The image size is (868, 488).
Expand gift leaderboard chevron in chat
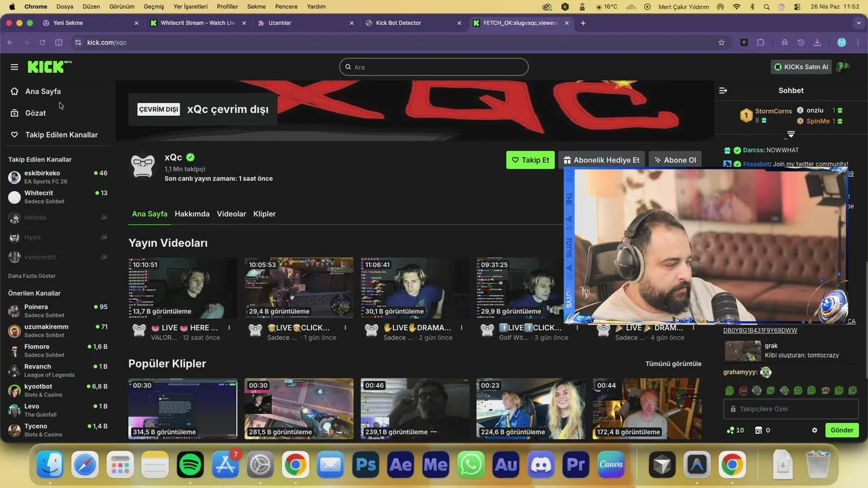[791, 134]
